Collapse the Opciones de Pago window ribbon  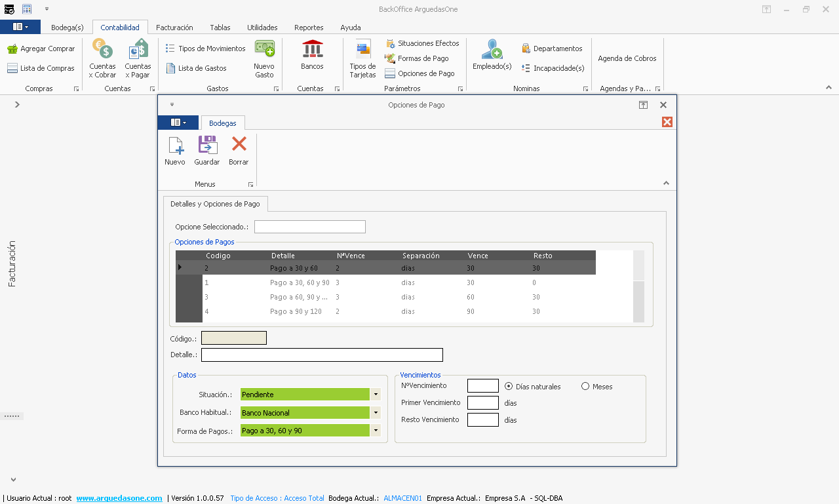click(666, 184)
